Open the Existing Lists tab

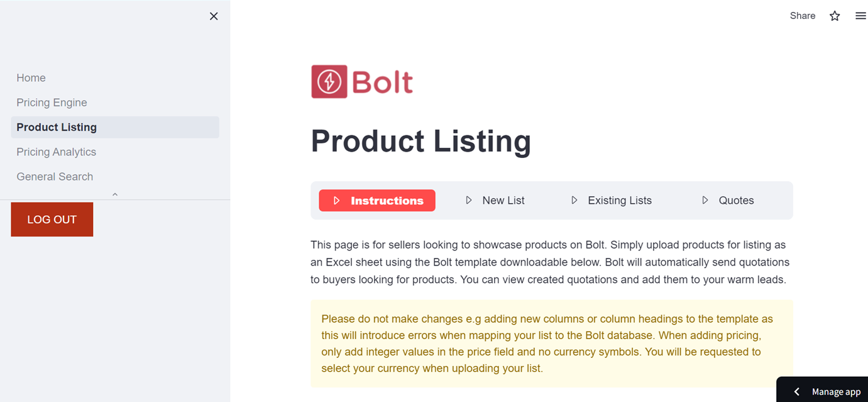620,200
